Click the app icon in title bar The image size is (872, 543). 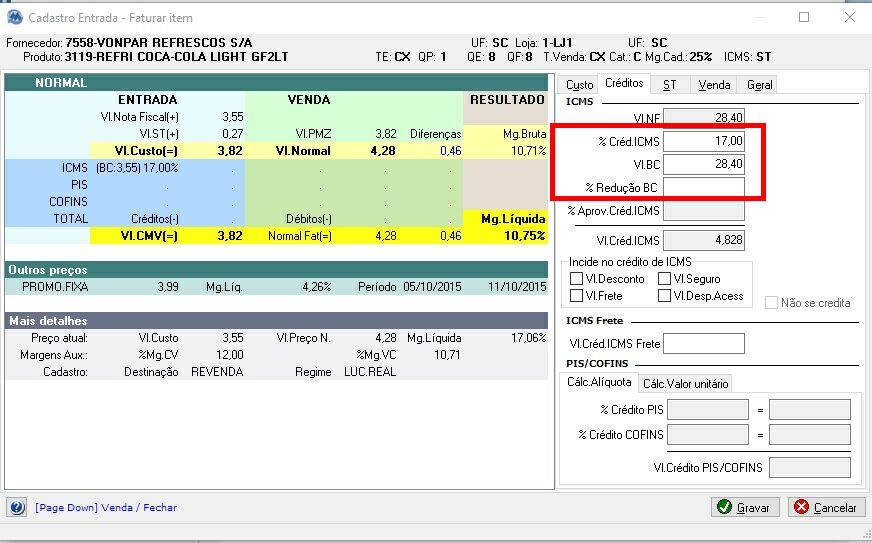click(x=14, y=17)
